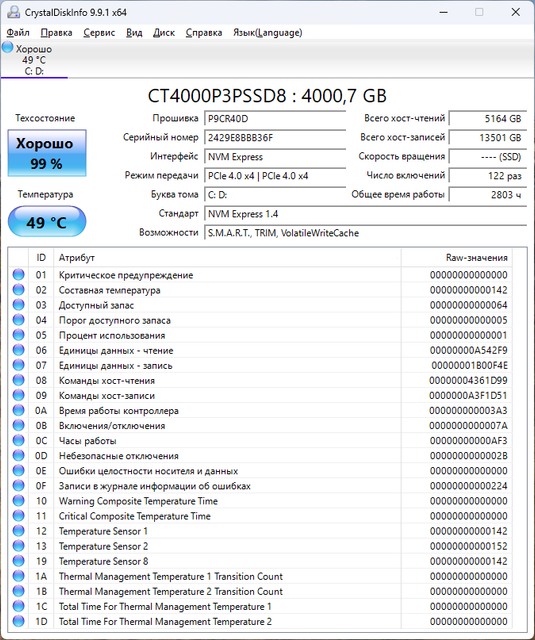This screenshot has height=640, width=535.
Task: Click status icon for Единицы данных - запись row
Action: 18,365
